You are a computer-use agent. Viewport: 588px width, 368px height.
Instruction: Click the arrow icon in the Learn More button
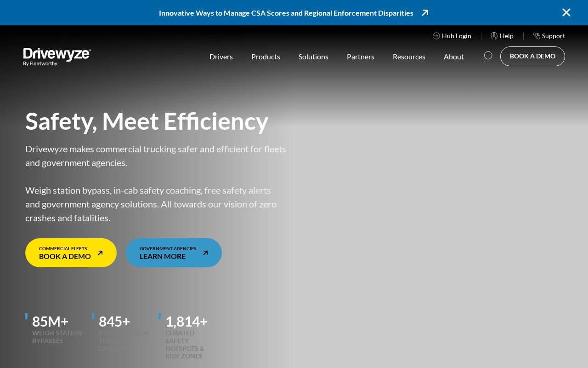point(205,253)
